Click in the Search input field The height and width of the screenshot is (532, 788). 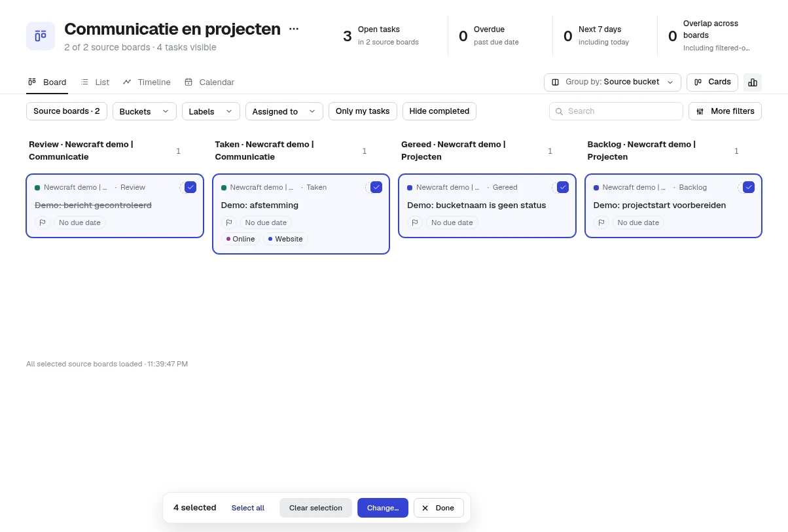(616, 111)
